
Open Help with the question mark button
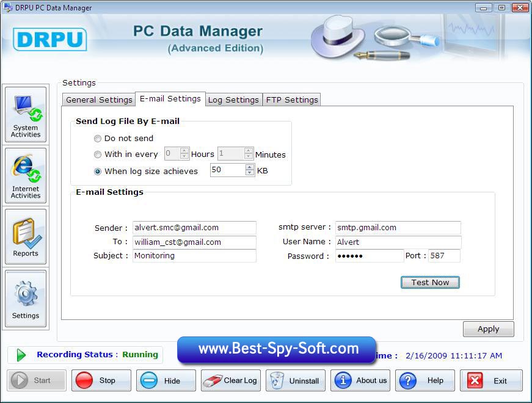(425, 380)
